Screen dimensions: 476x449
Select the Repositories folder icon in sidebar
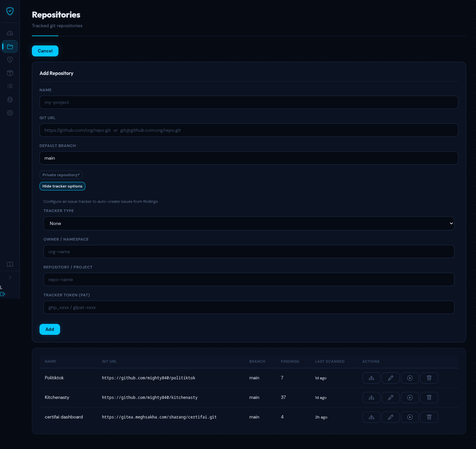tap(10, 46)
